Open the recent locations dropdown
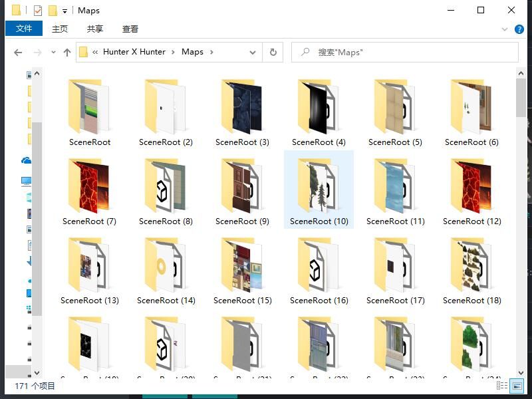 pyautogui.click(x=52, y=53)
